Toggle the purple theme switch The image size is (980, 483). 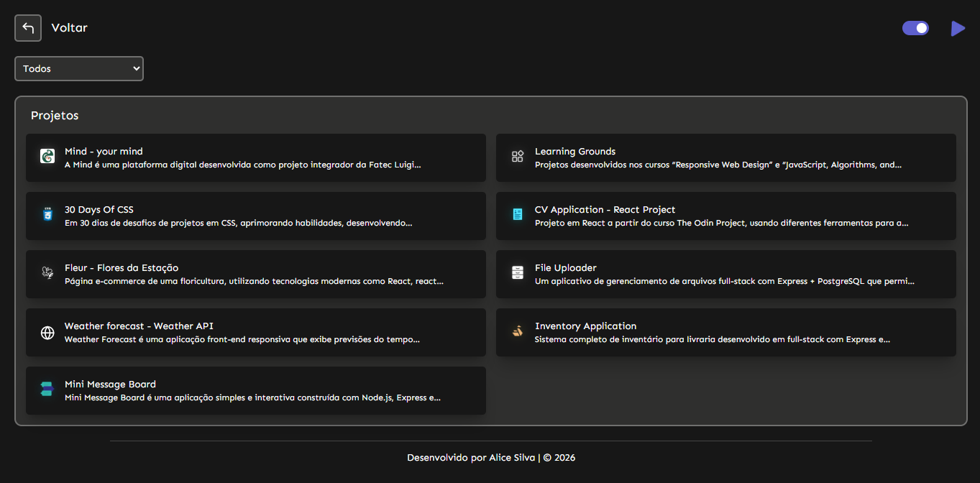[x=915, y=28]
